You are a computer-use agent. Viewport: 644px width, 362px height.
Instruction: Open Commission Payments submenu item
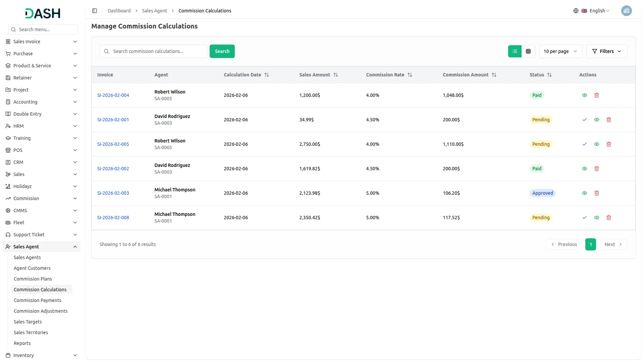[38, 300]
